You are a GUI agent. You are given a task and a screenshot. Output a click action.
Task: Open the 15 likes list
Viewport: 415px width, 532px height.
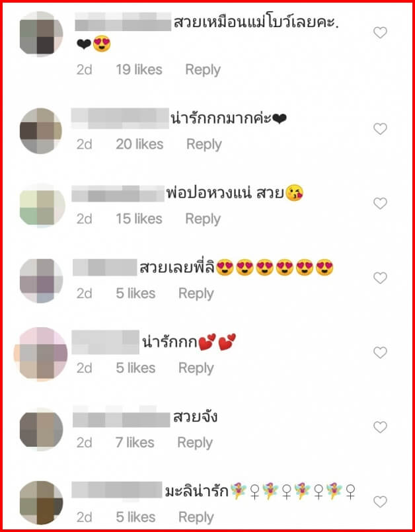(x=139, y=219)
